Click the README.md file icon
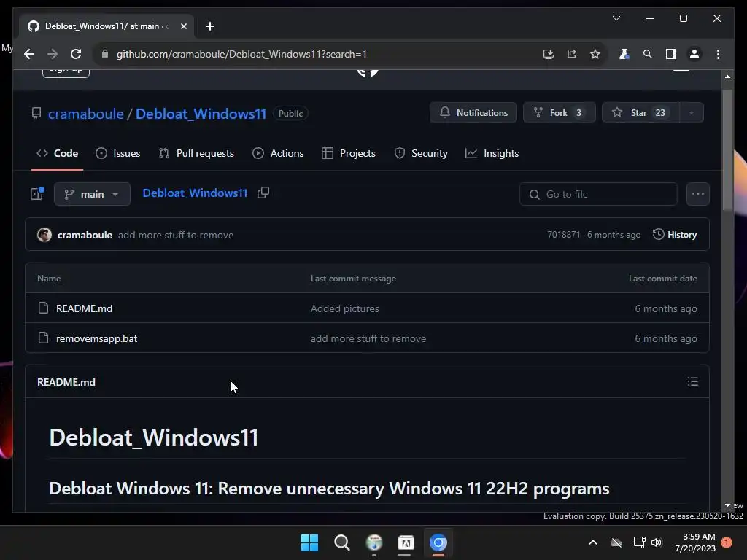The image size is (747, 560). coord(43,308)
